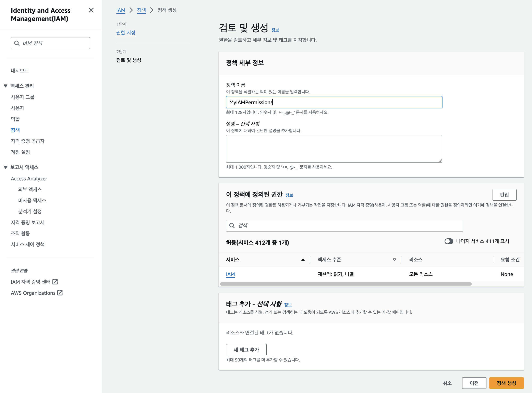Toggle 나머지 서비스 411개 표시 switch
The image size is (532, 393).
click(x=449, y=241)
